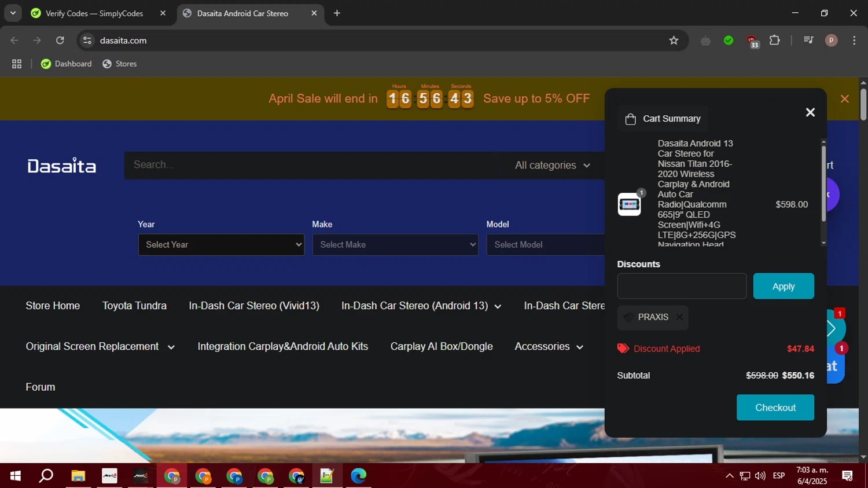Click the red extension icon with badge 33
The width and height of the screenshot is (868, 488).
pyautogui.click(x=752, y=41)
